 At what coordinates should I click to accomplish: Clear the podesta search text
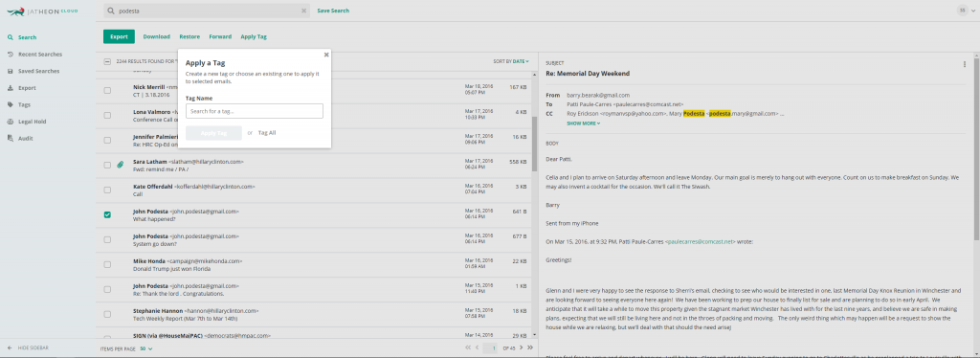coord(303,11)
